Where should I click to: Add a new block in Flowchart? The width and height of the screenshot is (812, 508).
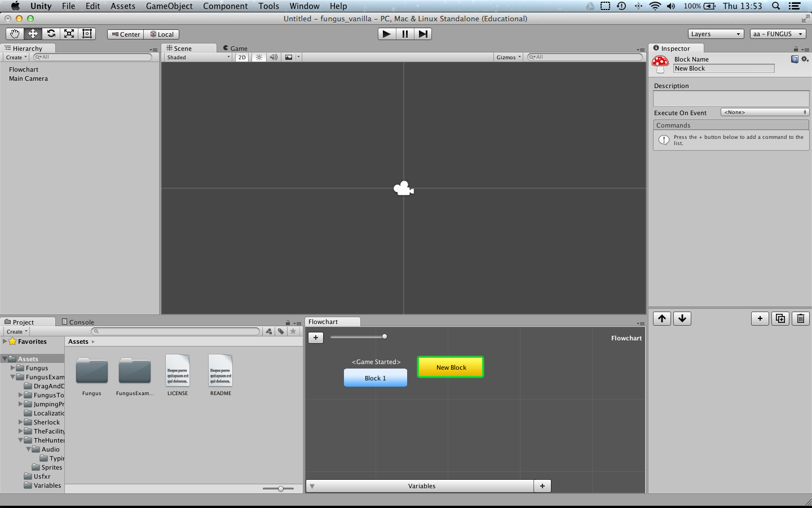pyautogui.click(x=316, y=338)
